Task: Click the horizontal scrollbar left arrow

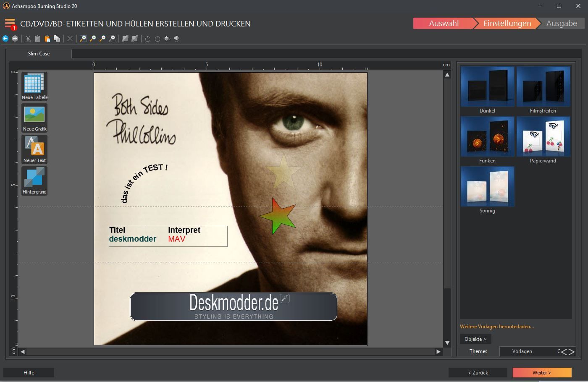Action: click(23, 352)
